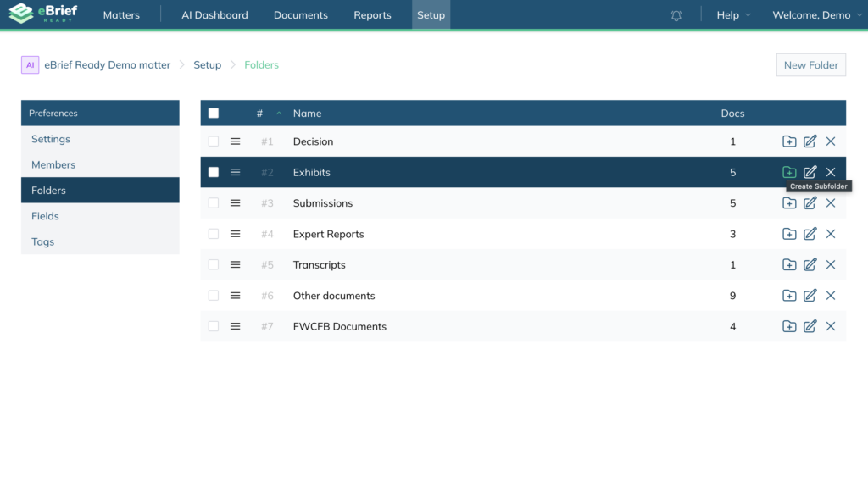Open the Reports section
This screenshot has width=868, height=488.
click(373, 15)
